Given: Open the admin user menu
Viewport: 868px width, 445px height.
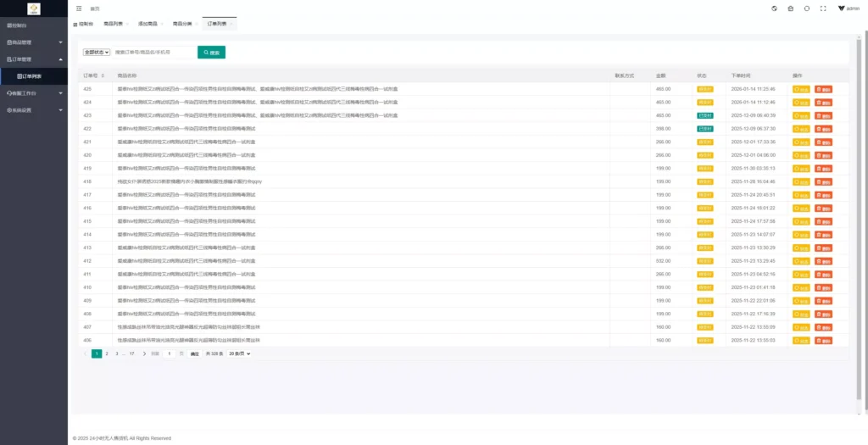Looking at the screenshot, I should [848, 8].
